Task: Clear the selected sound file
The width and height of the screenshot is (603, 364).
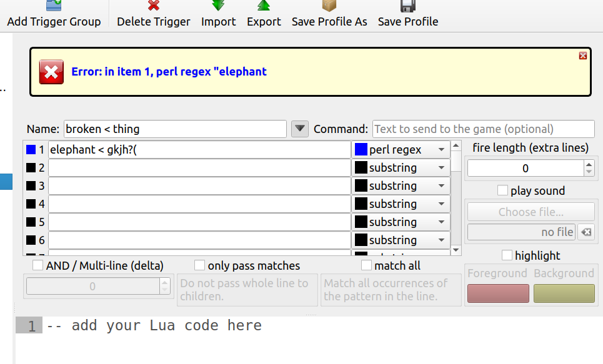Action: point(586,232)
